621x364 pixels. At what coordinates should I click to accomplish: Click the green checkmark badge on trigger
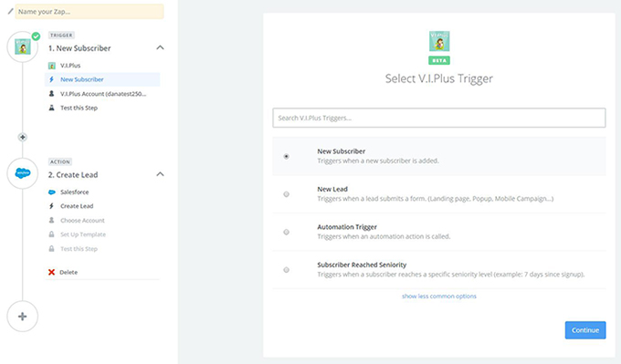pos(36,36)
